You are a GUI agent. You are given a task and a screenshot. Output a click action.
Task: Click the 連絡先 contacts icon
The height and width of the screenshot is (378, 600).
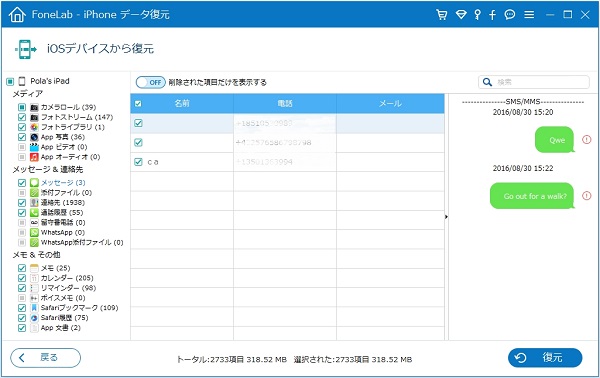34,202
